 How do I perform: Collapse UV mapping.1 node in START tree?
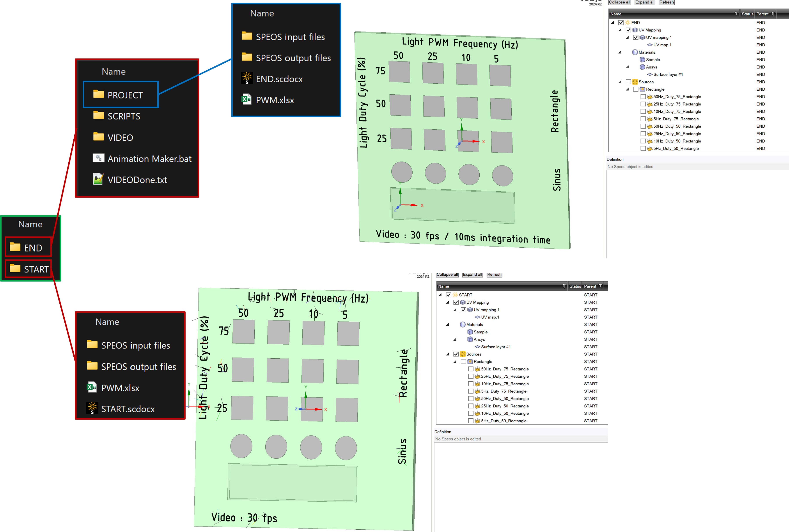(x=455, y=310)
